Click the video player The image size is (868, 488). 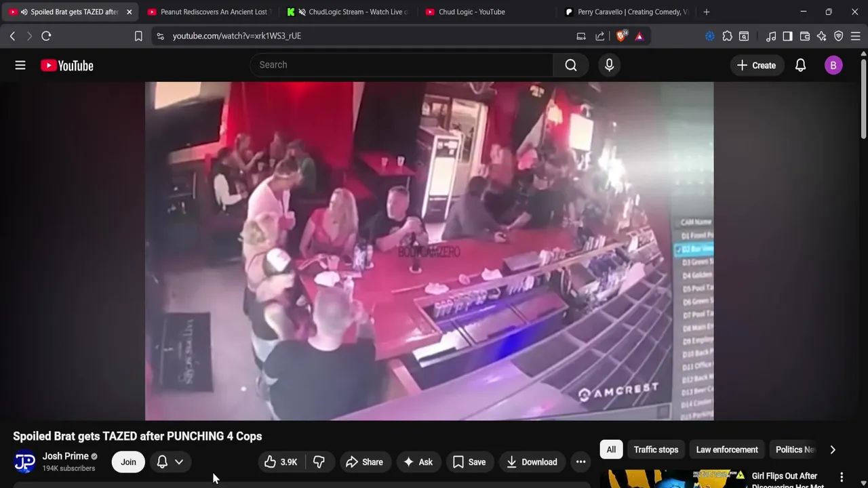(429, 251)
